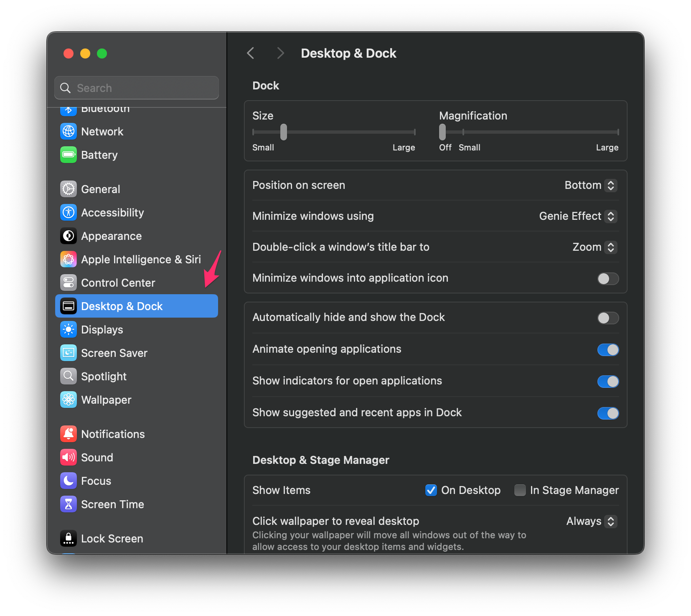Click the Screen Saver icon
This screenshot has height=616, width=691.
click(x=69, y=353)
